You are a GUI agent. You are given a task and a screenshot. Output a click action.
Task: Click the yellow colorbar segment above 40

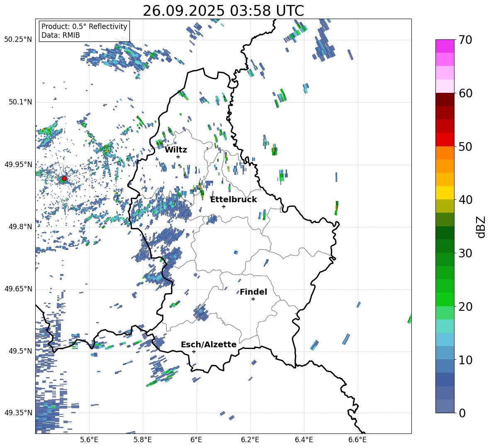click(x=445, y=193)
